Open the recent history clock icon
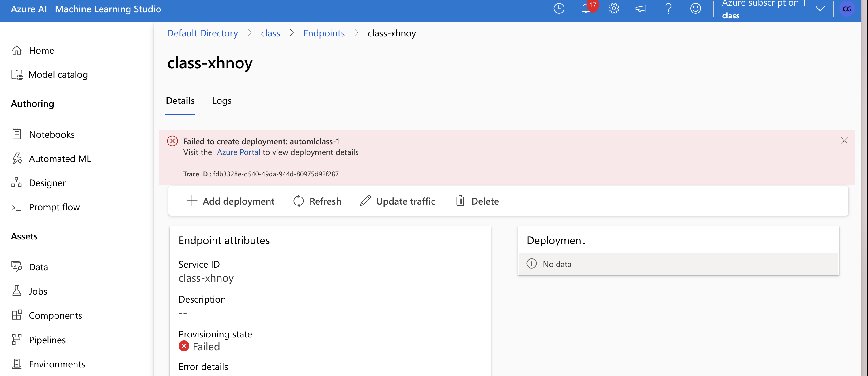Screen dimensions: 868x376 coord(559,9)
